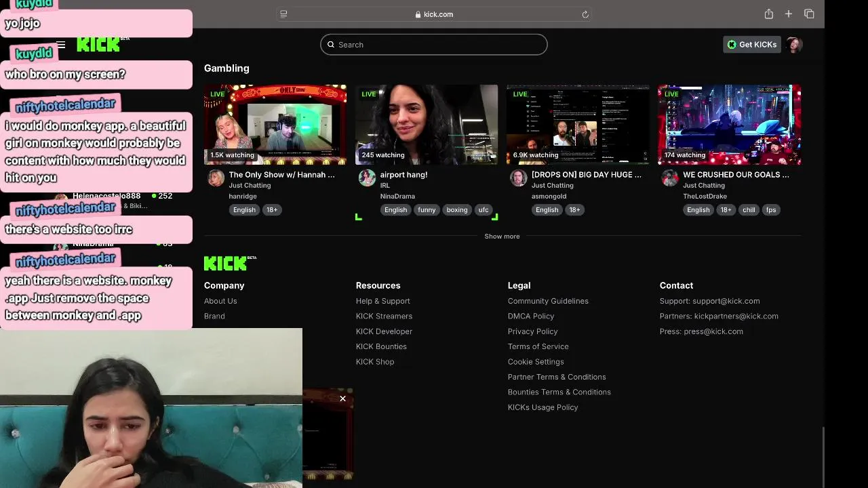Expand the category with Show more
Viewport: 868px width, 488px height.
coord(502,237)
